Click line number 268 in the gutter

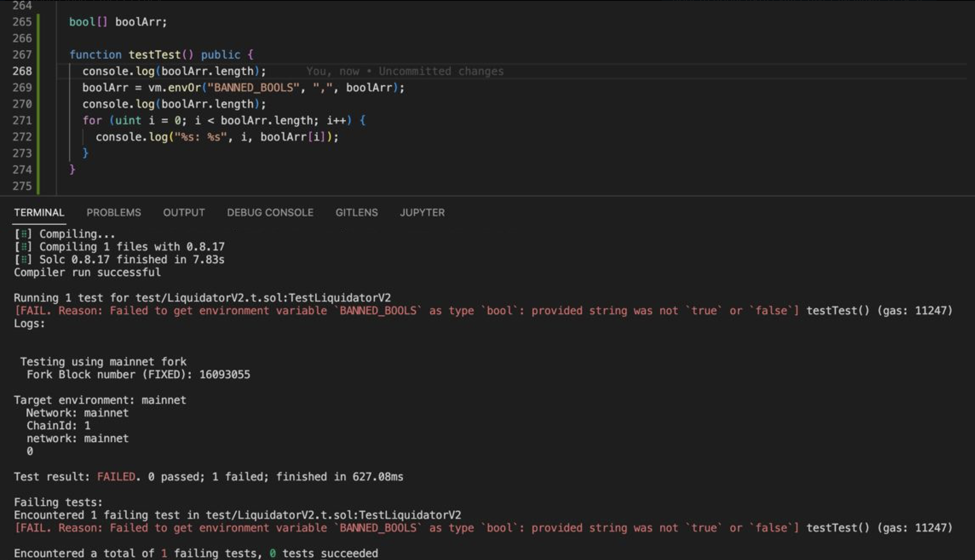point(22,71)
